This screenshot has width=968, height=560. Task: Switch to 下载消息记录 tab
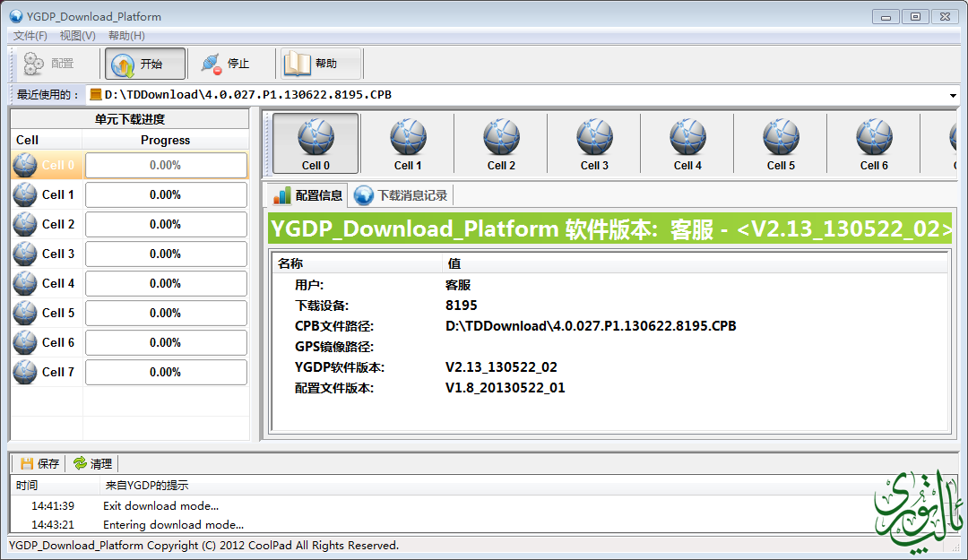[402, 195]
